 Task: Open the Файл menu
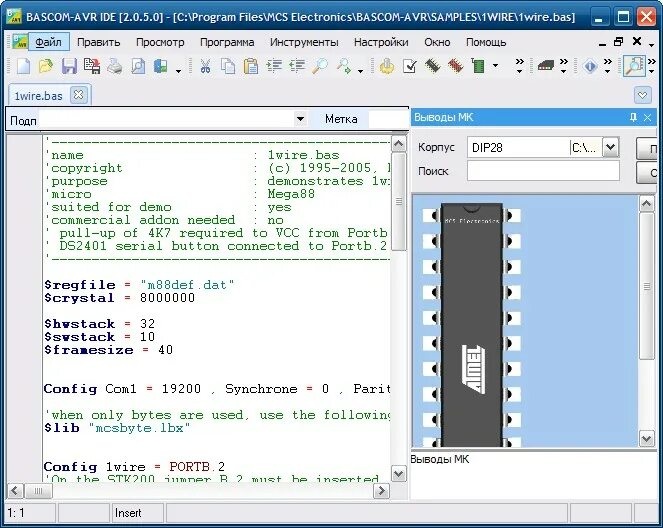coord(48,42)
